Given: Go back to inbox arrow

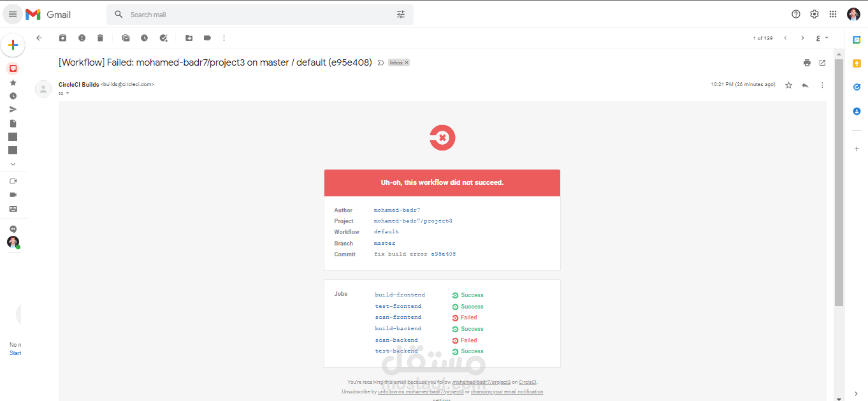Looking at the screenshot, I should tap(40, 38).
